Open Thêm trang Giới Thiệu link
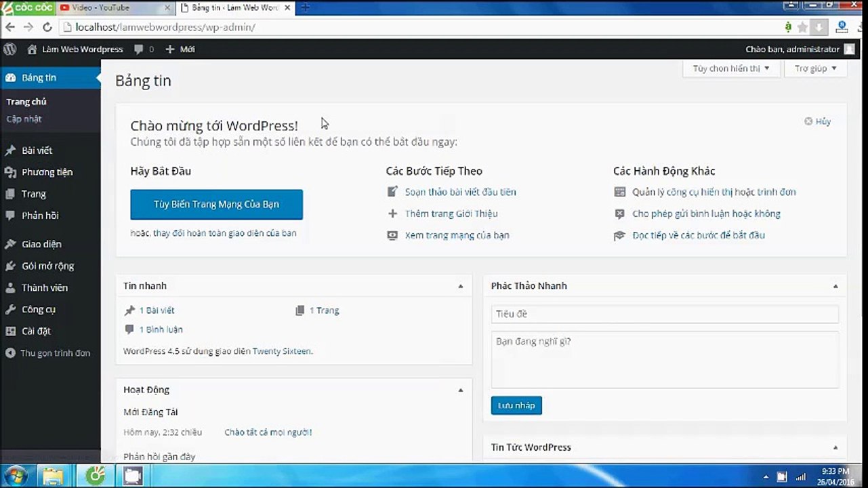The image size is (868, 488). pyautogui.click(x=451, y=213)
